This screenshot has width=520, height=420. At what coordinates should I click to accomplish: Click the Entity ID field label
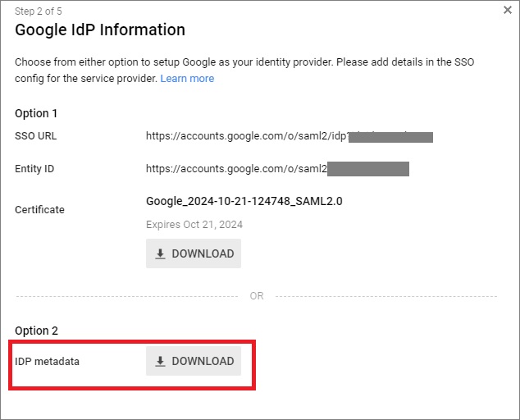click(x=34, y=169)
